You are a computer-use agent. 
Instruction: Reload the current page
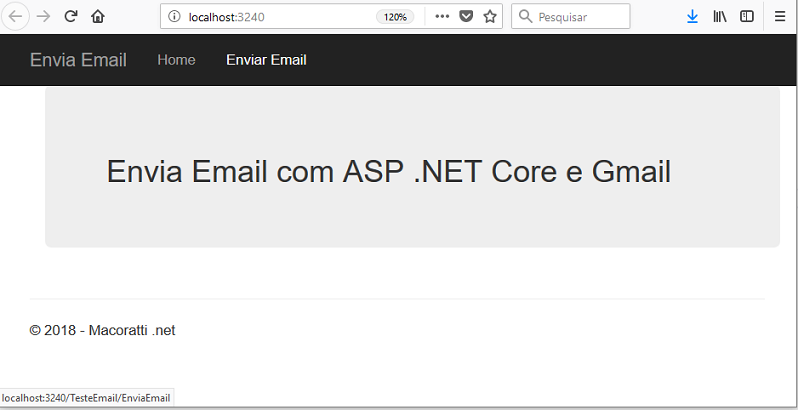pyautogui.click(x=70, y=17)
